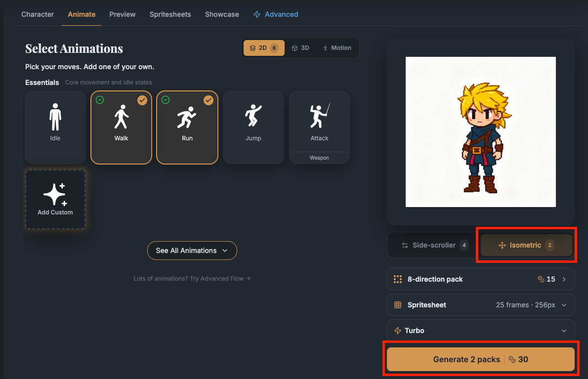Click the Weapon label under Attack

click(x=319, y=158)
